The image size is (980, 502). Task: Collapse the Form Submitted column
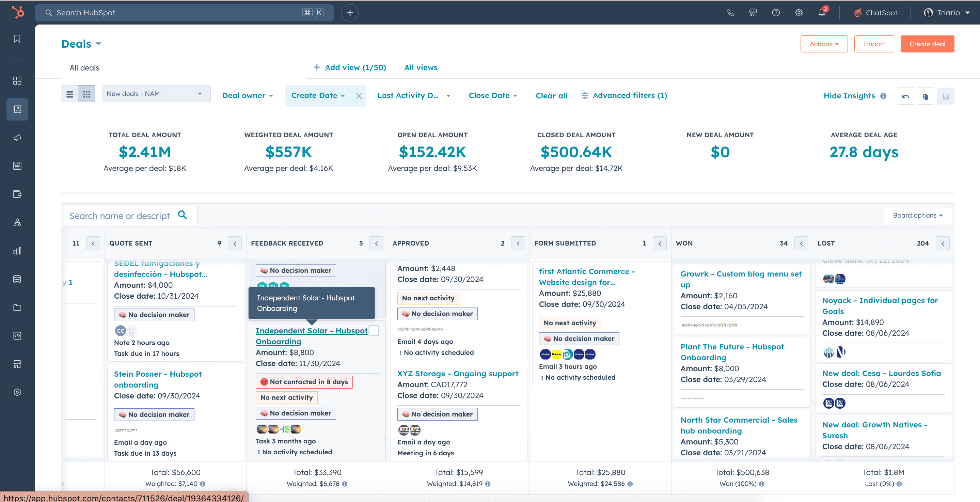click(659, 243)
